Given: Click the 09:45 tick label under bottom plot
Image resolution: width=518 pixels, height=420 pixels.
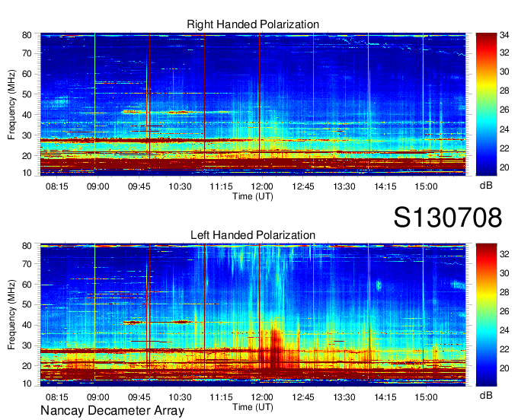Looking at the screenshot, I should [x=139, y=397].
